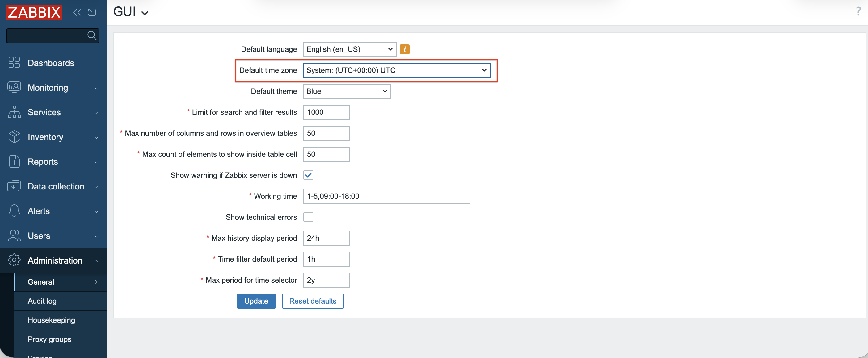The width and height of the screenshot is (868, 358).
Task: Open Housekeeping submenu item
Action: pos(51,320)
